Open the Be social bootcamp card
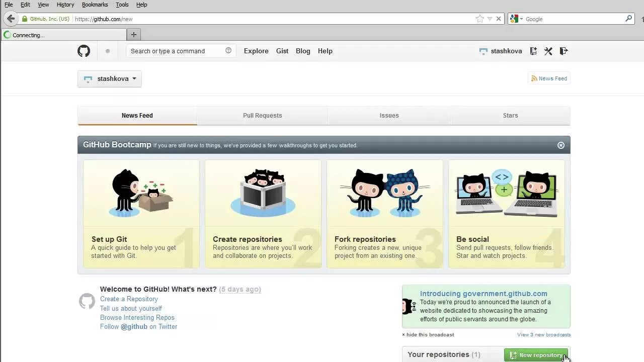 click(507, 214)
